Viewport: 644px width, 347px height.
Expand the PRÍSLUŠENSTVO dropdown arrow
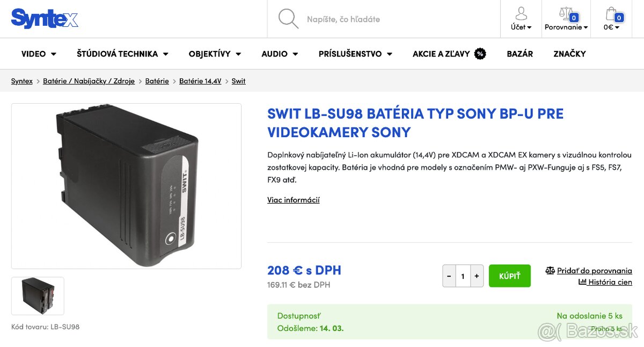[x=389, y=54]
